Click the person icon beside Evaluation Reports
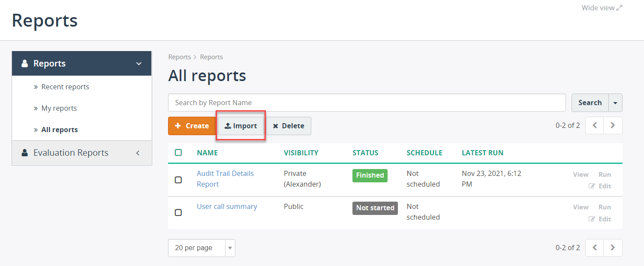 pos(25,153)
